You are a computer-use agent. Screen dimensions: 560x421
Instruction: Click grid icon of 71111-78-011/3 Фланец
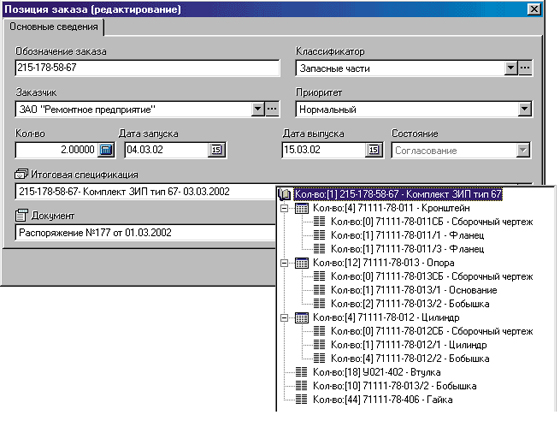[319, 249]
